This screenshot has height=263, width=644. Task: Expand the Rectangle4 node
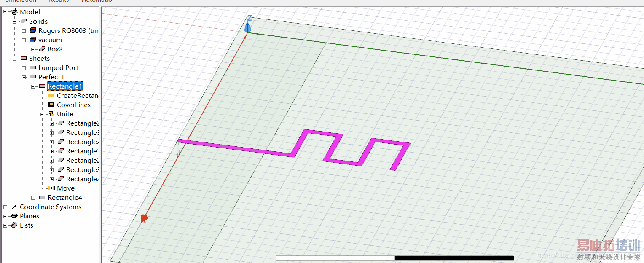point(33,197)
